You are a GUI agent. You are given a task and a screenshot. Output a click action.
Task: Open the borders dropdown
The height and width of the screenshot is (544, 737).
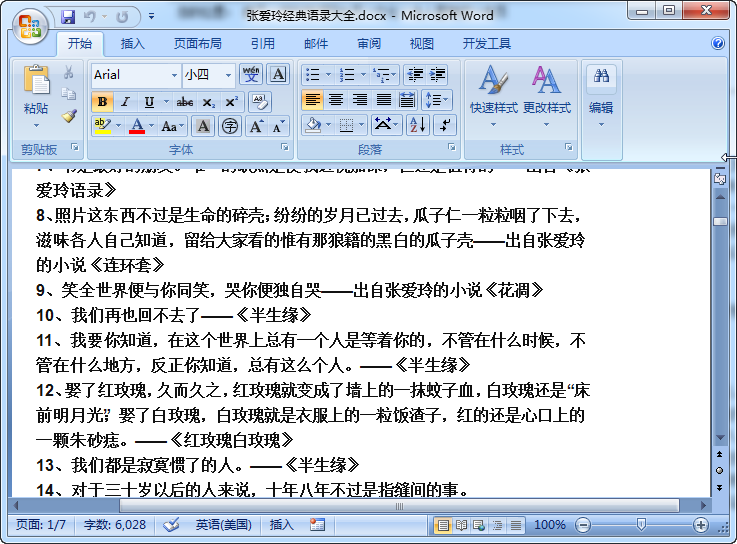point(361,125)
